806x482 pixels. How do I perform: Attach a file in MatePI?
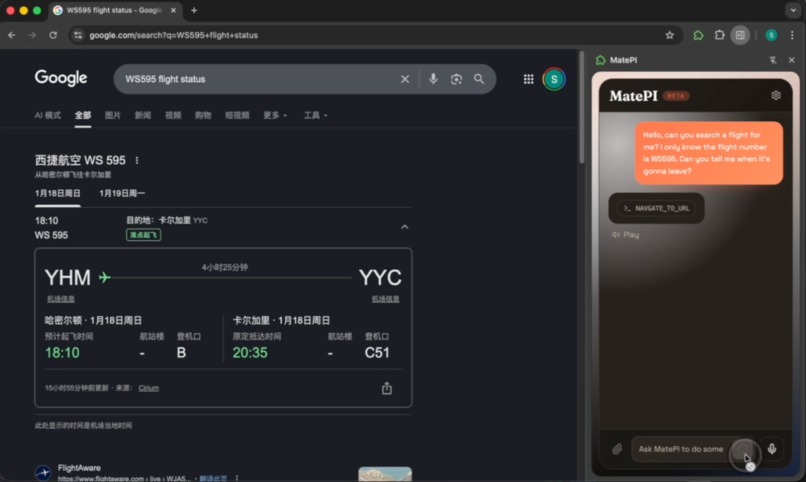coord(617,449)
